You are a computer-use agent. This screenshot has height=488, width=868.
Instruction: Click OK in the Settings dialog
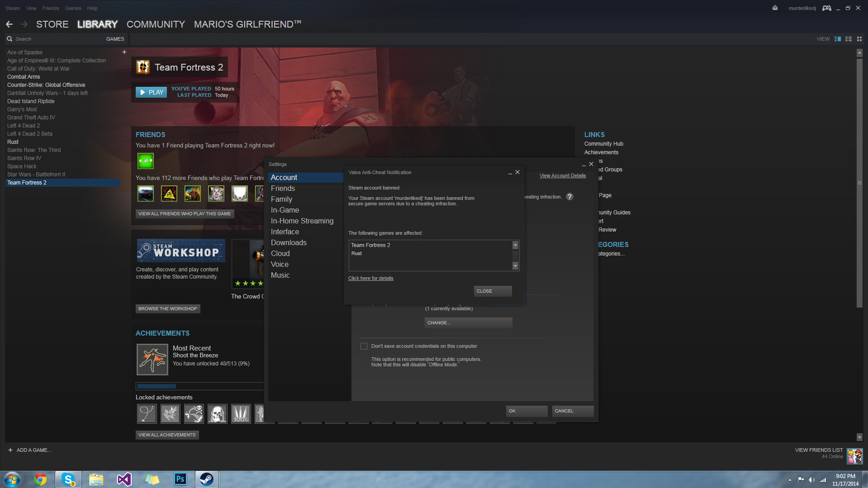click(526, 411)
